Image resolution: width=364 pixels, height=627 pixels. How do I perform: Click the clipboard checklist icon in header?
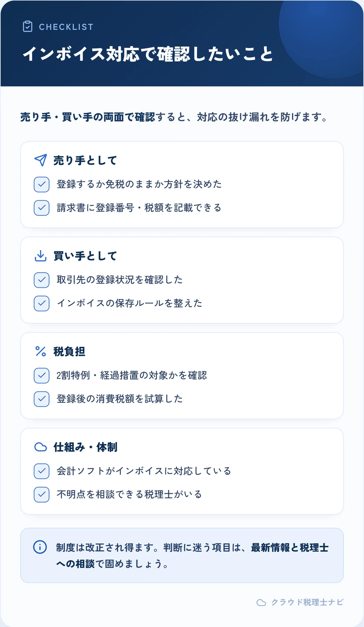[28, 26]
